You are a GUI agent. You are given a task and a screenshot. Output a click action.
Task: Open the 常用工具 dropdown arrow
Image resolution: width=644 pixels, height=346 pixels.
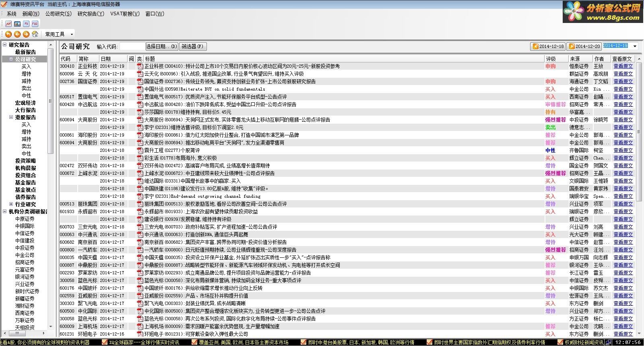(x=72, y=34)
